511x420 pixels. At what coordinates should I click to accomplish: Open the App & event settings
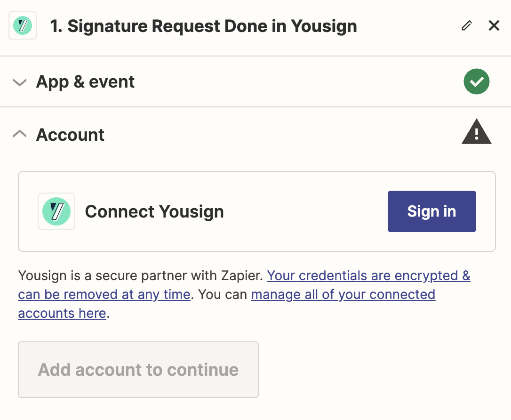click(x=85, y=81)
